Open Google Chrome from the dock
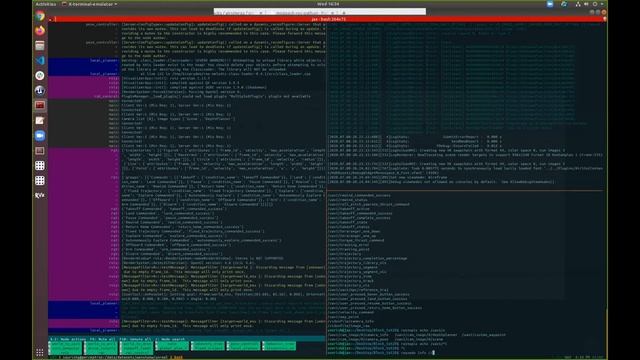This screenshot has width=640, height=360. (x=40, y=16)
